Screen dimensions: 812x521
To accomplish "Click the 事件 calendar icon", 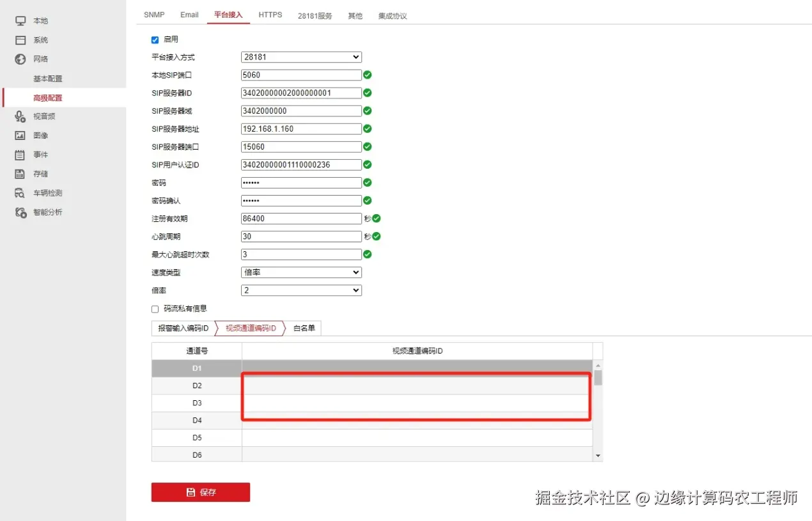I will [20, 155].
